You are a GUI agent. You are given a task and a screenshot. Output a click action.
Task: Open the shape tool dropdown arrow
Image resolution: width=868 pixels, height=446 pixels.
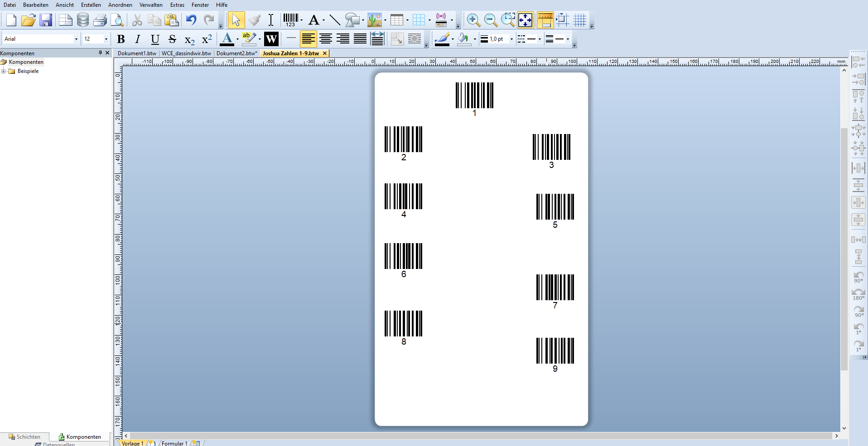tap(363, 20)
